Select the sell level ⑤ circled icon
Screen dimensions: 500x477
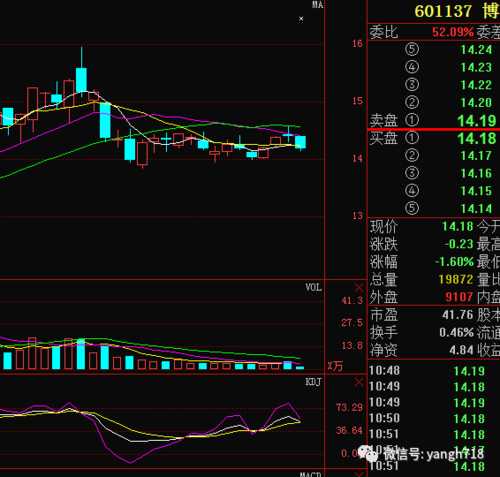point(412,49)
